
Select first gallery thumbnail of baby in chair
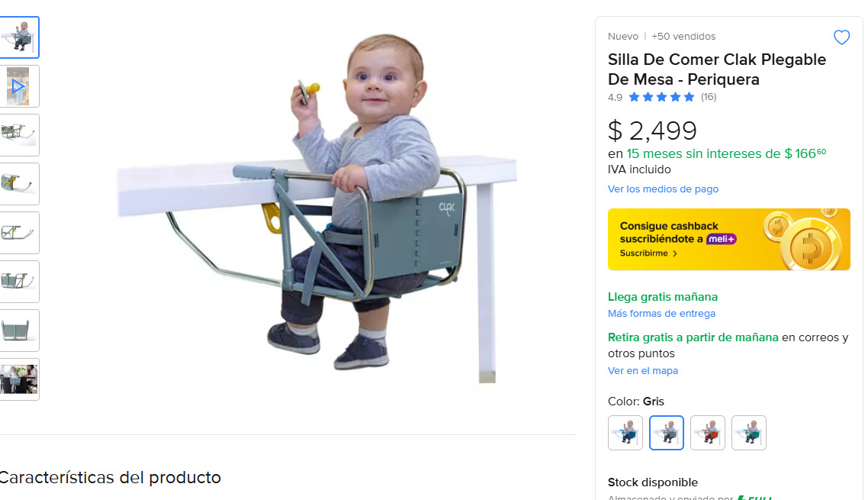(19, 37)
